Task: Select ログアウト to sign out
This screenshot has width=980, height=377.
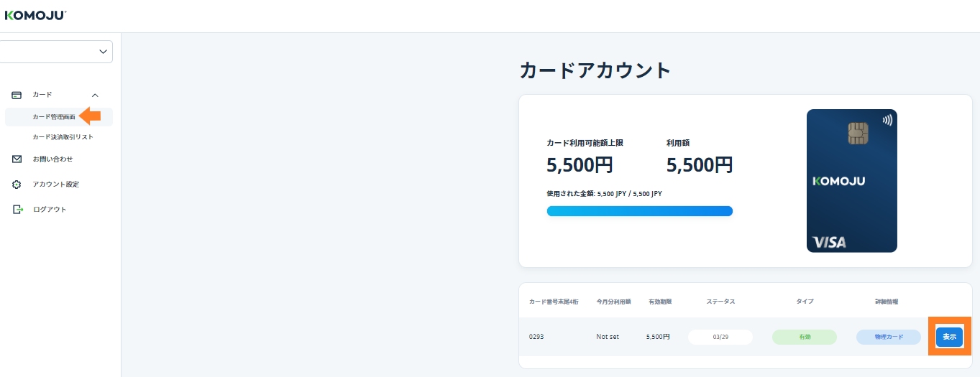Action: pyautogui.click(x=50, y=210)
